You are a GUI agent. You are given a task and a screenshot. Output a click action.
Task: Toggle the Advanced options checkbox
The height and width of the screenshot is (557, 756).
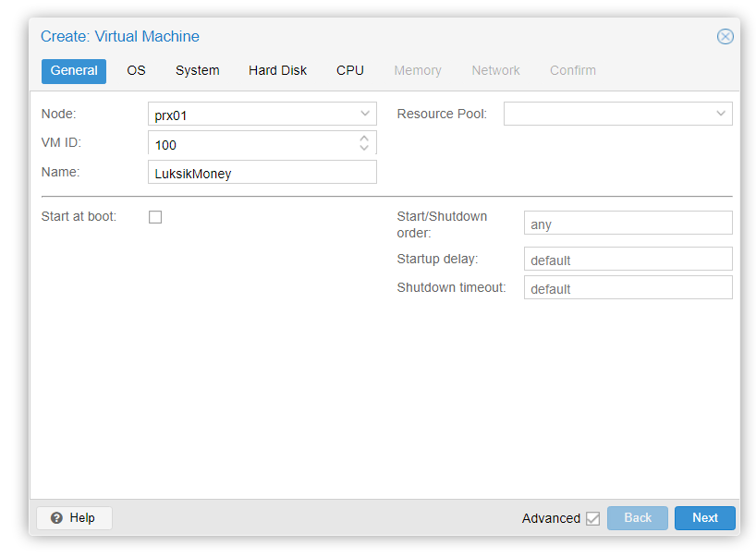point(592,518)
